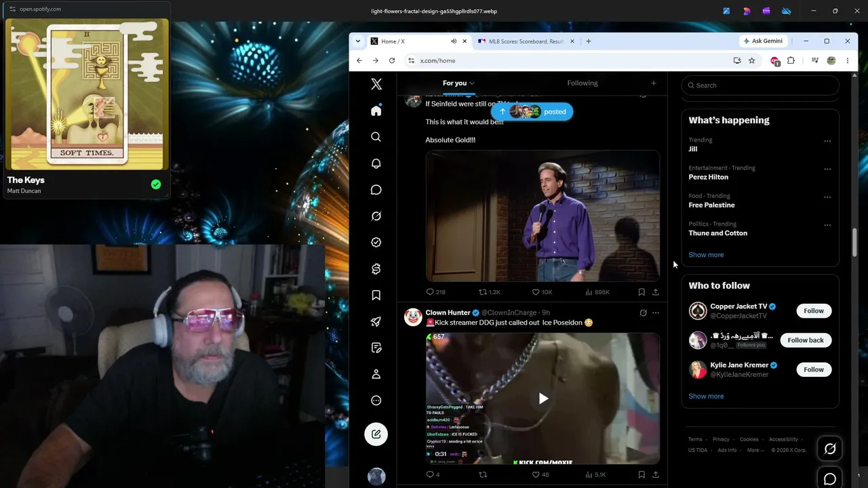Open more options for Jill trend
Screen dimensions: 868x488
[827, 141]
